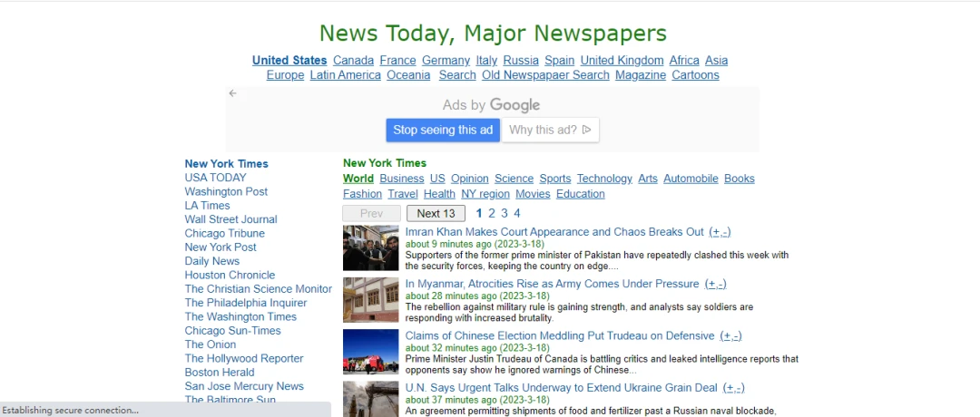Click the Why this ad play icon
The height and width of the screenshot is (417, 980).
[586, 130]
